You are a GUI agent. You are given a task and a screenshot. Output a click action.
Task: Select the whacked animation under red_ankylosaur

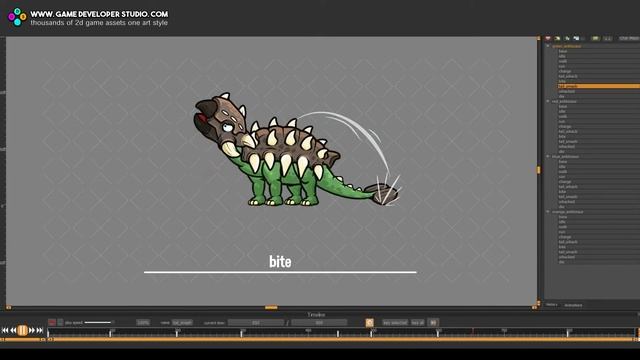pos(567,147)
